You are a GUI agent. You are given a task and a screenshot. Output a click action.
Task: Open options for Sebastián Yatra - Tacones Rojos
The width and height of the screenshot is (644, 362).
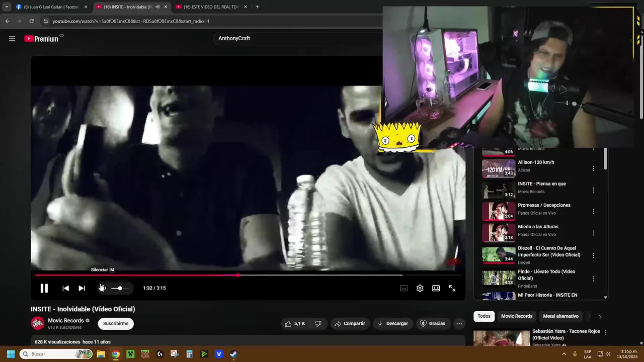coord(606,332)
